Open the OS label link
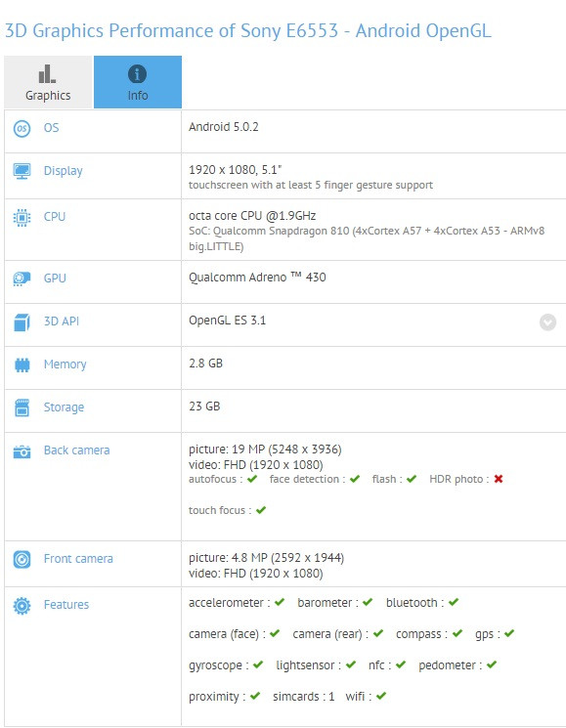This screenshot has height=728, width=566. point(51,128)
